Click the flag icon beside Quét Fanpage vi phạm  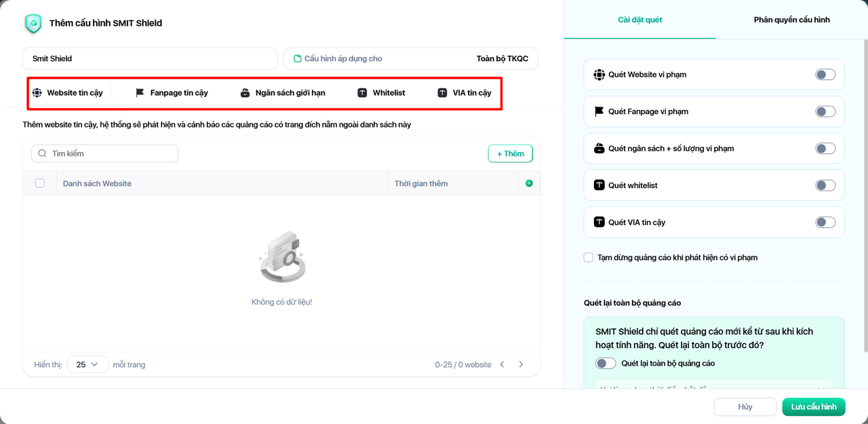(x=599, y=111)
